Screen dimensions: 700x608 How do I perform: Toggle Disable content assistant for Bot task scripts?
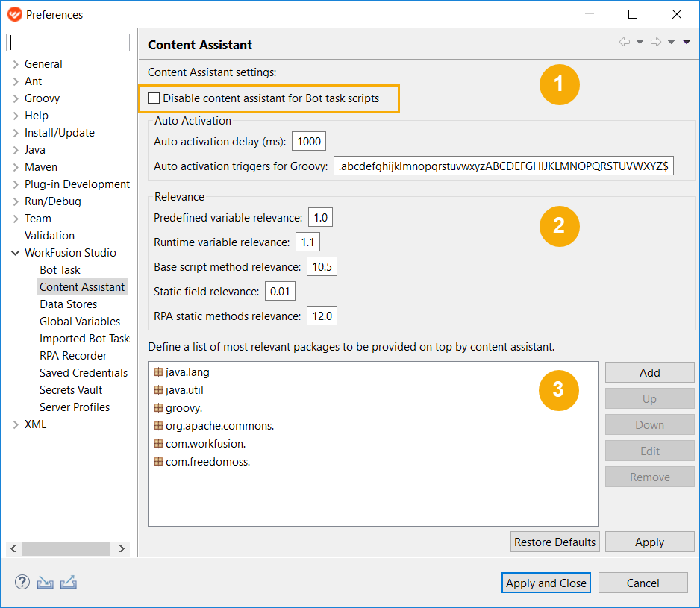coord(154,98)
